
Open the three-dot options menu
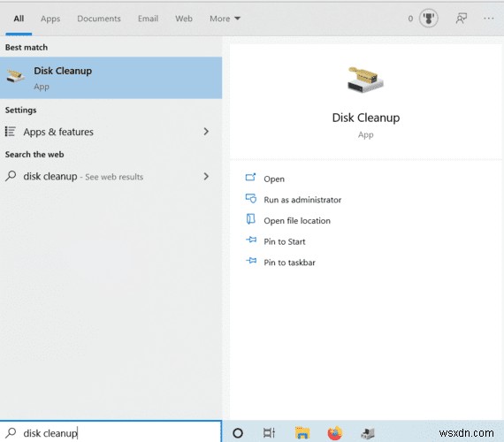pos(489,19)
